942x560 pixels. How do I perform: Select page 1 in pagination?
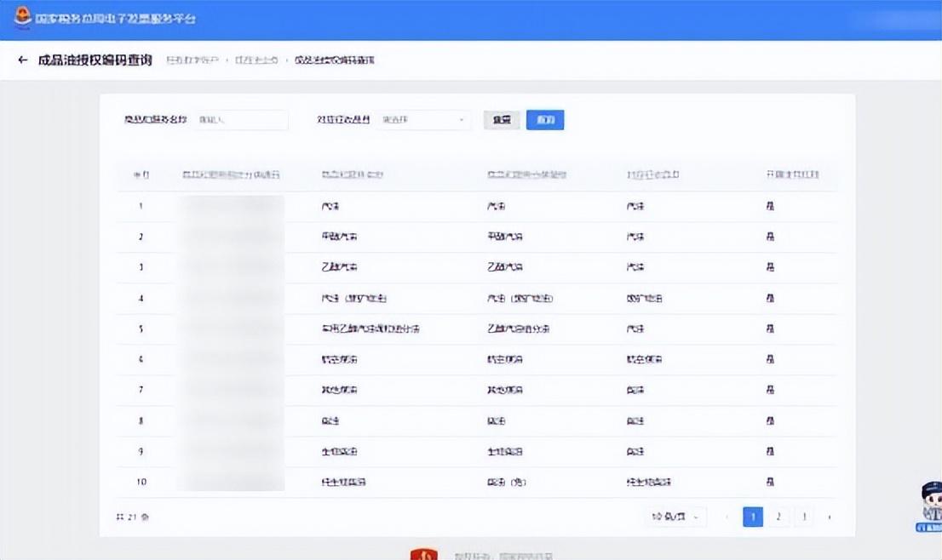coord(753,517)
